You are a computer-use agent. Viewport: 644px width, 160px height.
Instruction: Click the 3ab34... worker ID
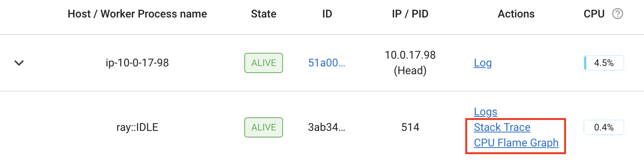326,127
